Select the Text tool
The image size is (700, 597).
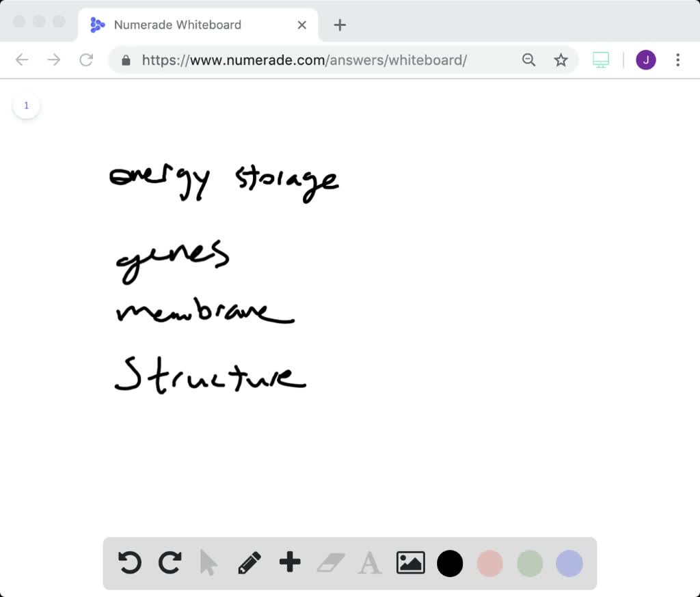tap(369, 564)
